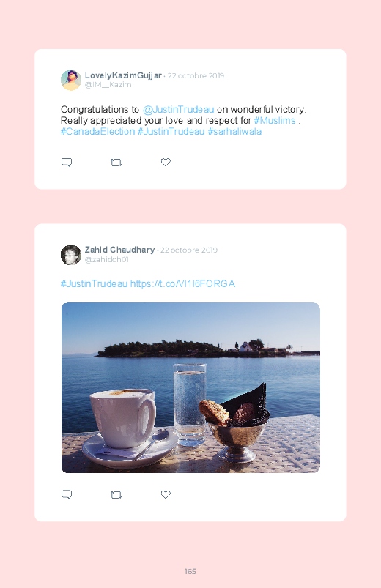The height and width of the screenshot is (588, 381).
Task: Select the #sarhaliwala hashtag
Action: coord(234,132)
